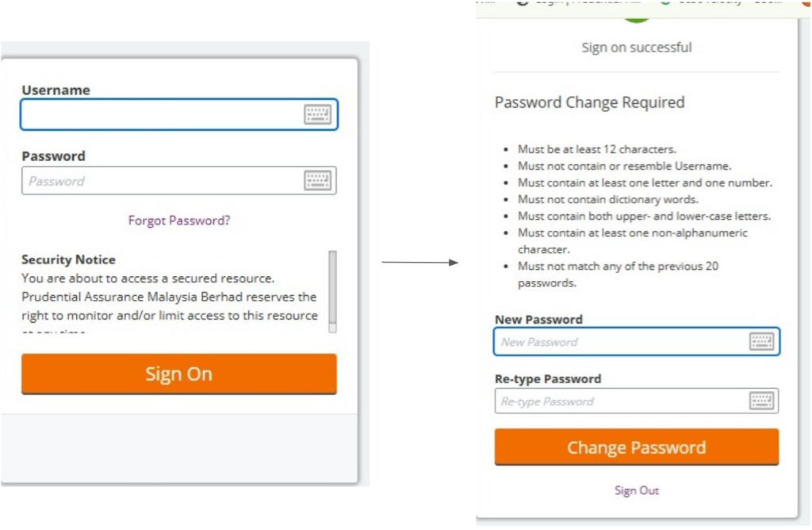Click the New Password label
This screenshot has width=812, height=530.
[x=538, y=320]
